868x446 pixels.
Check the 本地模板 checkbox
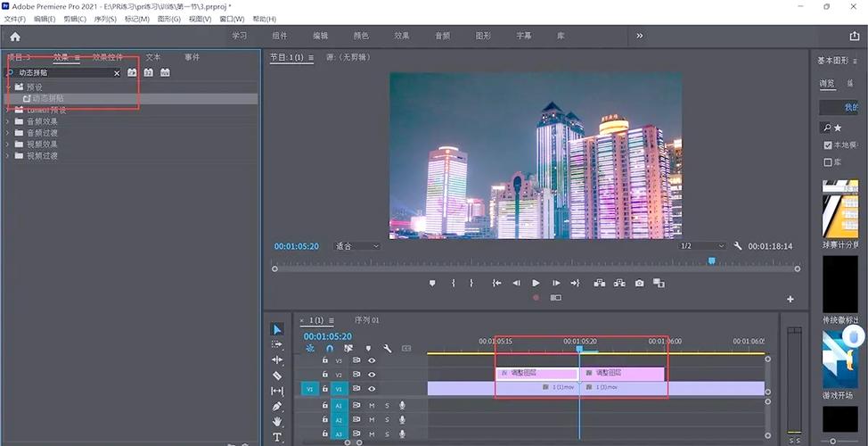click(828, 145)
